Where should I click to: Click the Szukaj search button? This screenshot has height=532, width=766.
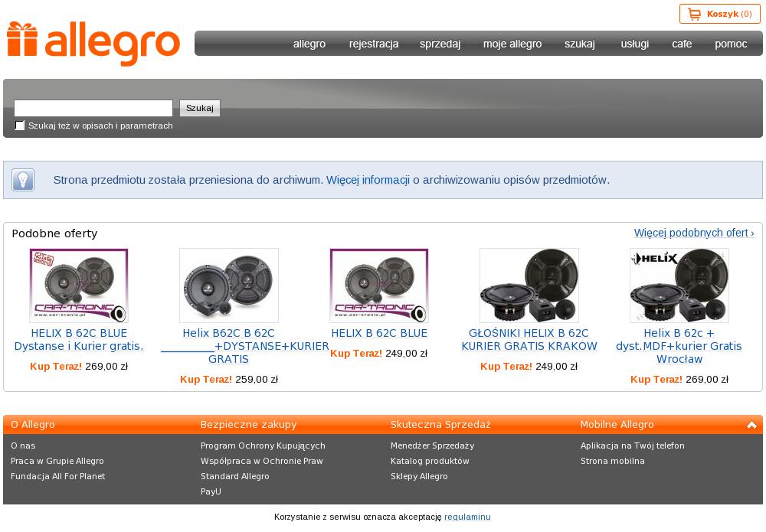click(x=200, y=108)
